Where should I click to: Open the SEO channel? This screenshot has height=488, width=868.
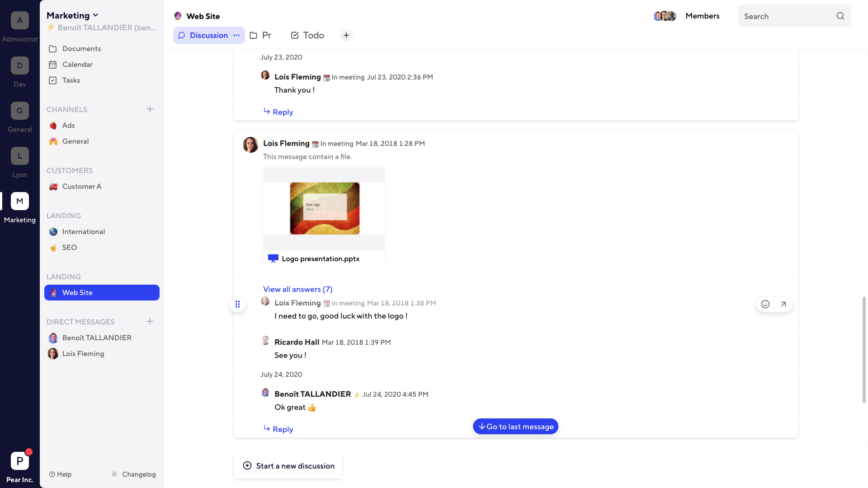tap(70, 247)
